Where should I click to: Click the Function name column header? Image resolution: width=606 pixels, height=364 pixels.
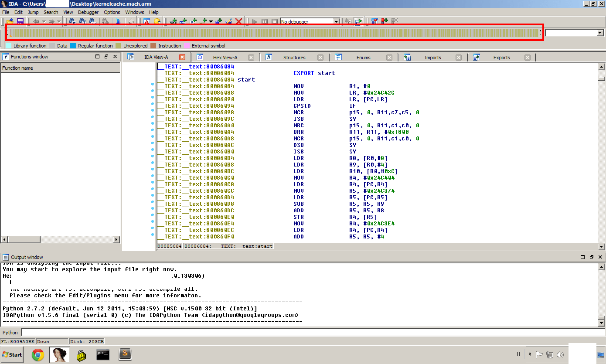(x=60, y=68)
